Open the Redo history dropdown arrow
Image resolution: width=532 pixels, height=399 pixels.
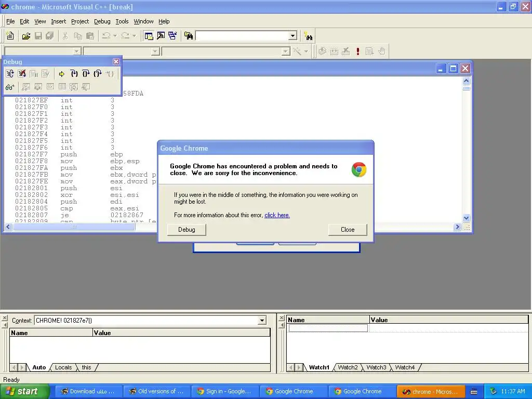[x=134, y=36]
